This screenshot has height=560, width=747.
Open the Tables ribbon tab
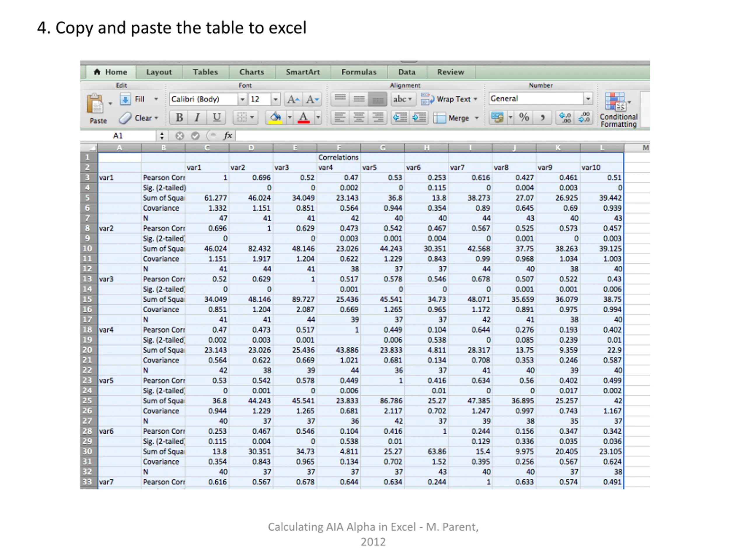[x=205, y=72]
